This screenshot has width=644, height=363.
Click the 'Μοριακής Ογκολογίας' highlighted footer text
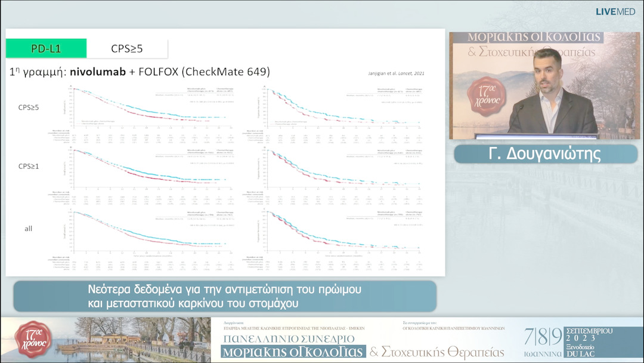coord(293,352)
